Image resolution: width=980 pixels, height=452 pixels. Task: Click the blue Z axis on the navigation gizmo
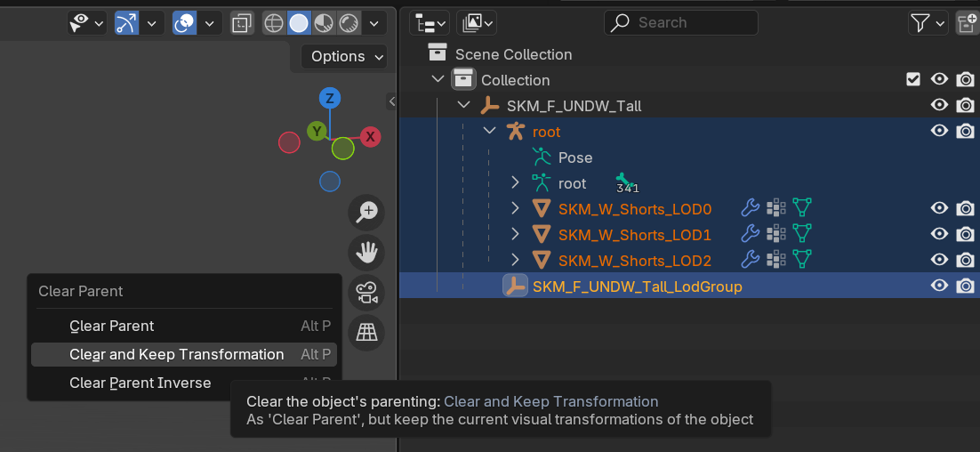pos(329,98)
